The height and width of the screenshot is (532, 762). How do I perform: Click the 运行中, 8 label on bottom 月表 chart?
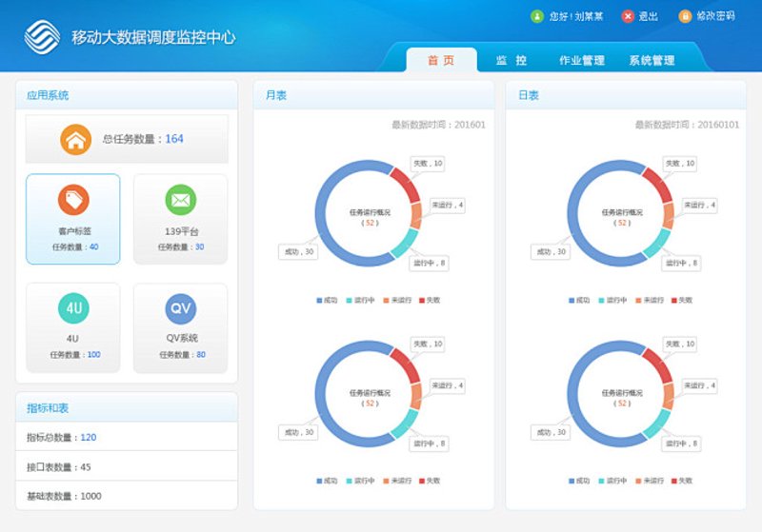(430, 443)
